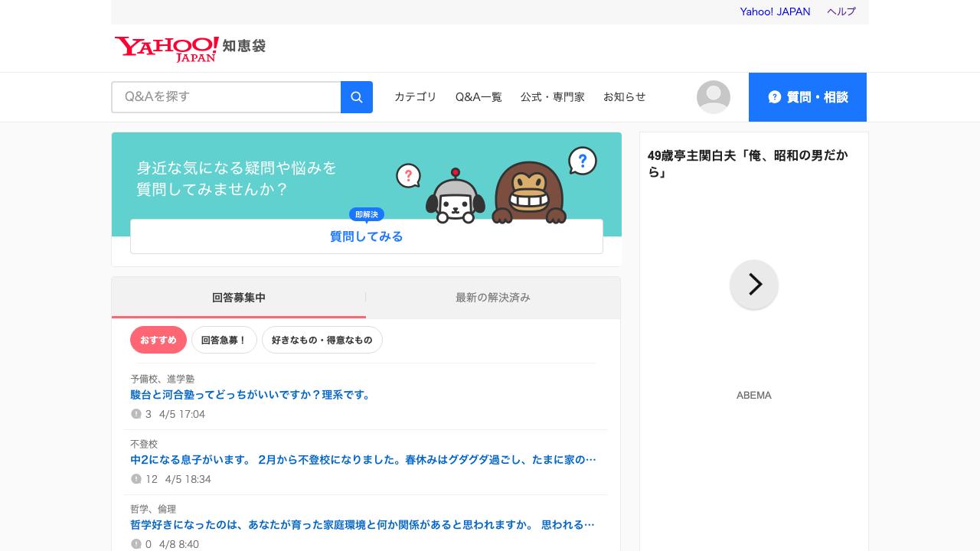Click the answer count icon beside 4/5 17:04
Image resolution: width=980 pixels, height=551 pixels.
[x=136, y=414]
